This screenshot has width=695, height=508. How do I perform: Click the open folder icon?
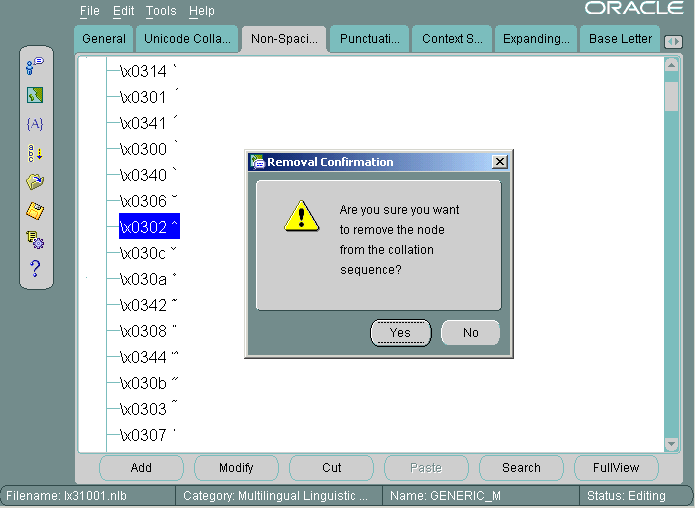coord(35,182)
